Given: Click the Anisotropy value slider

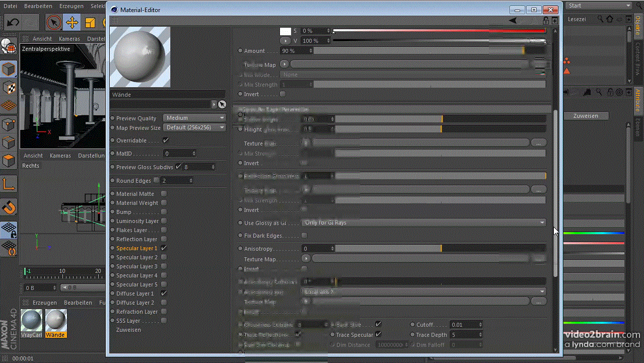Looking at the screenshot, I should click(x=441, y=249).
